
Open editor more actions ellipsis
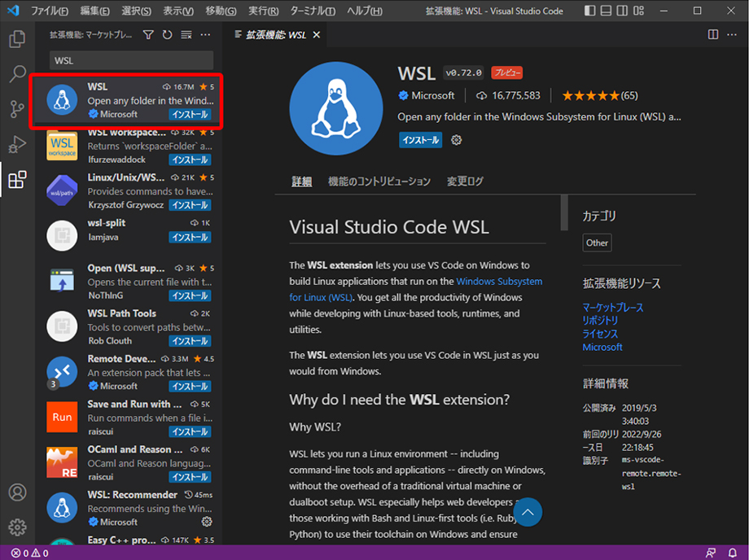732,34
